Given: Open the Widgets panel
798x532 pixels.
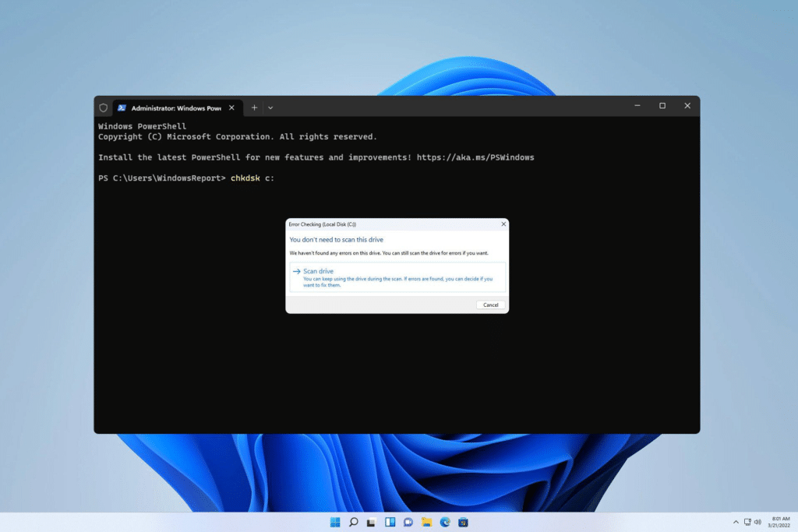Looking at the screenshot, I should coord(390,523).
